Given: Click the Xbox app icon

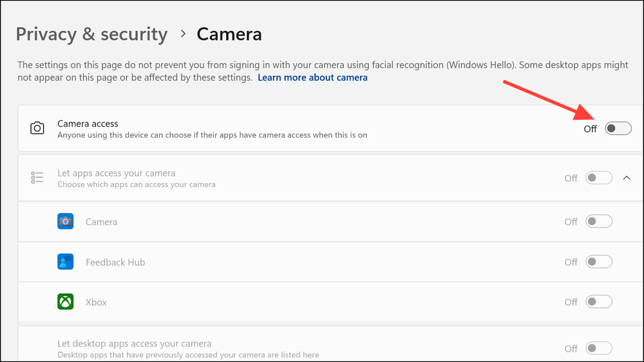Looking at the screenshot, I should 65,301.
